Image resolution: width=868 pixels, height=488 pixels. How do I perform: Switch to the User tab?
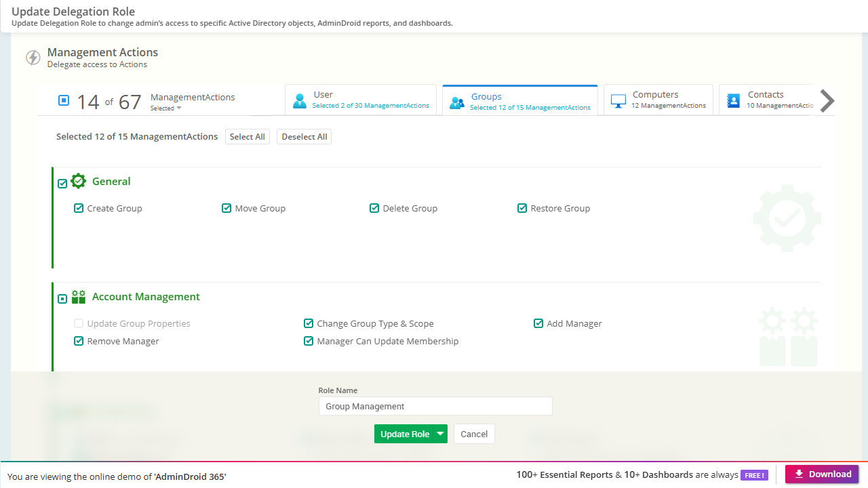click(361, 100)
